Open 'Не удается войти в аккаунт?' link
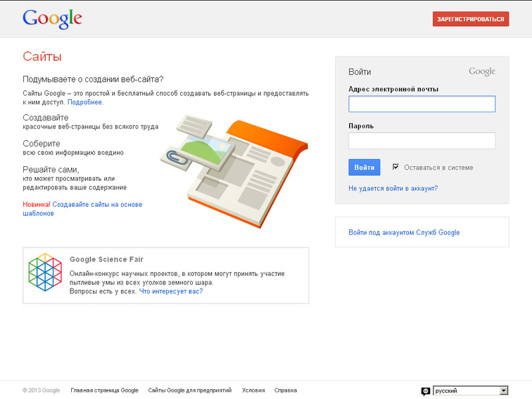 393,188
